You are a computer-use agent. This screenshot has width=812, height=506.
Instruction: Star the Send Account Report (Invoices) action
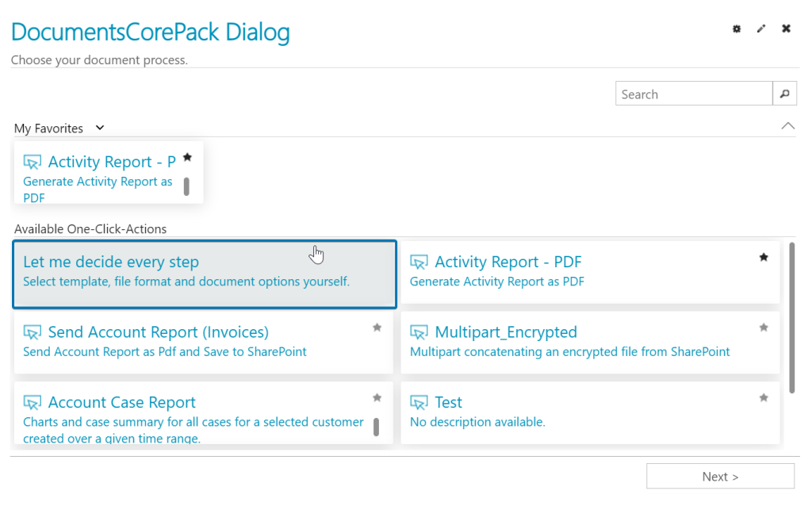point(377,327)
